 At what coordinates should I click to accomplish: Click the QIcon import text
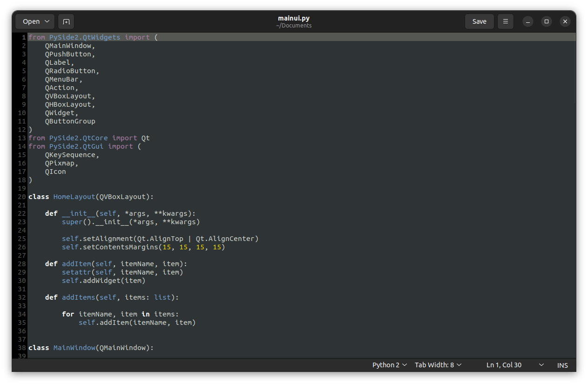tap(55, 171)
